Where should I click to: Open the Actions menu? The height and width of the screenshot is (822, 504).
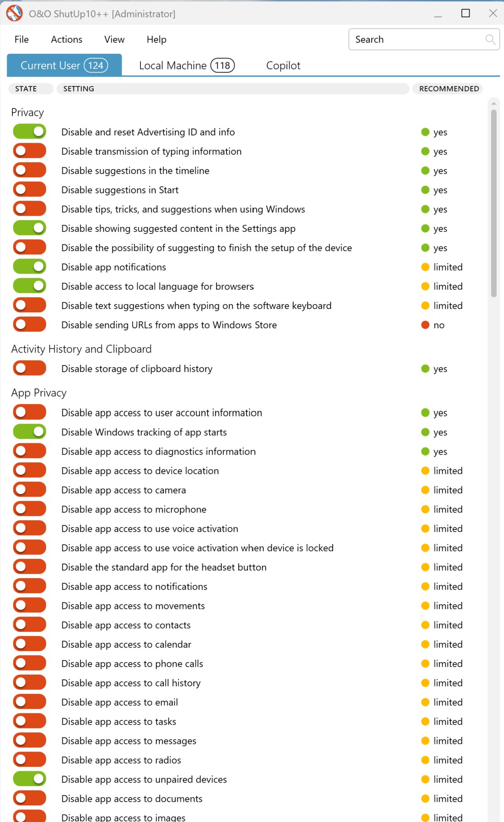point(67,39)
